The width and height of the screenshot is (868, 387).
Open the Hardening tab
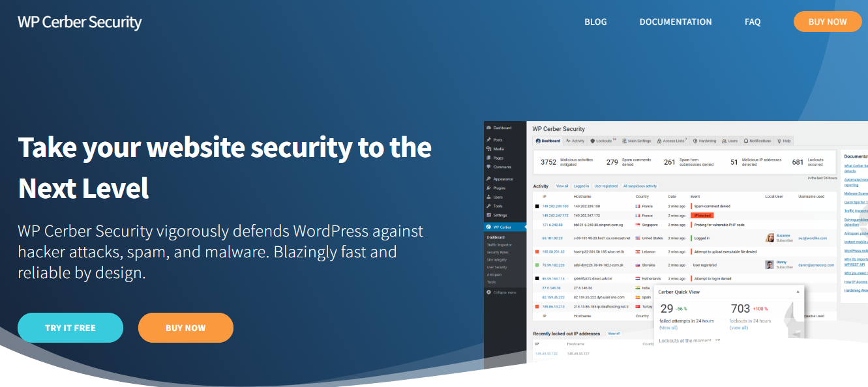coord(705,141)
